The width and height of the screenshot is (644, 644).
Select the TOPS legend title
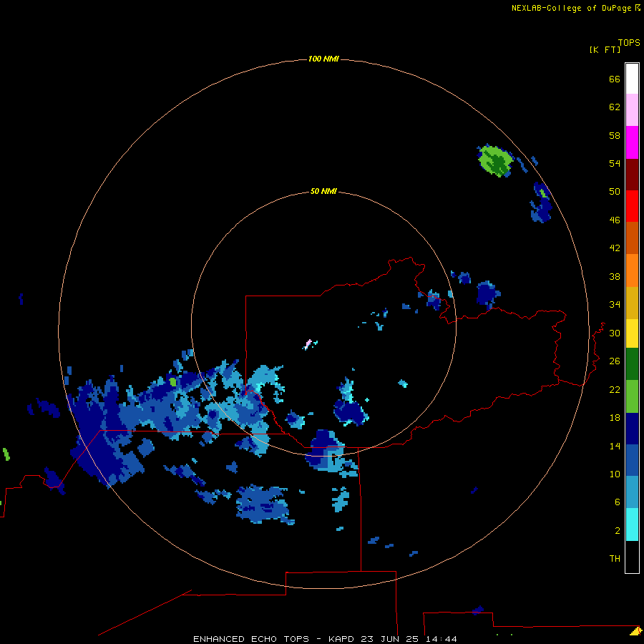click(629, 42)
